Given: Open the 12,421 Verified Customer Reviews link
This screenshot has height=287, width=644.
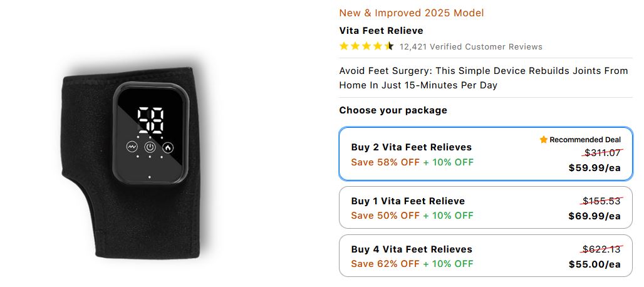Looking at the screenshot, I should coord(470,47).
